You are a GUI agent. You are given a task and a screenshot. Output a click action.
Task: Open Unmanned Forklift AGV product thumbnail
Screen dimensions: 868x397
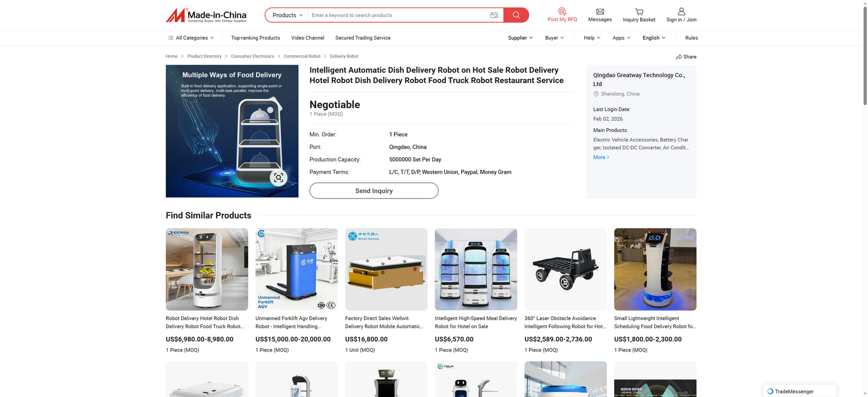pos(296,269)
